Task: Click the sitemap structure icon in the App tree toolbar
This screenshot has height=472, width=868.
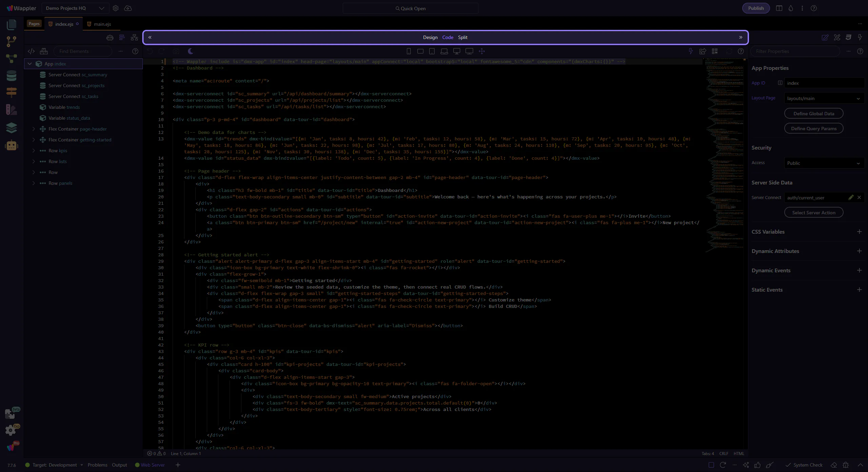Action: pyautogui.click(x=135, y=37)
